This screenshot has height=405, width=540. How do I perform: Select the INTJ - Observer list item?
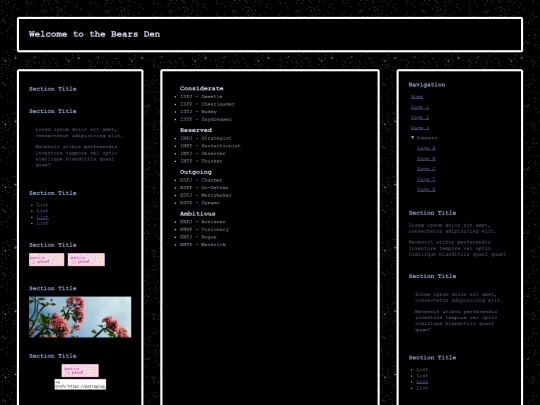pyautogui.click(x=203, y=154)
